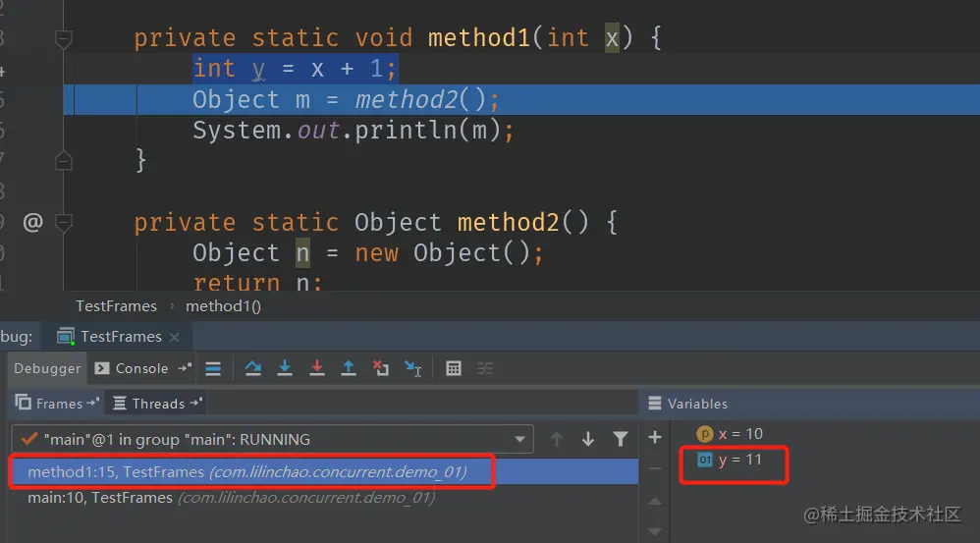
Task: Remove watch with the minus icon
Action: point(654,468)
